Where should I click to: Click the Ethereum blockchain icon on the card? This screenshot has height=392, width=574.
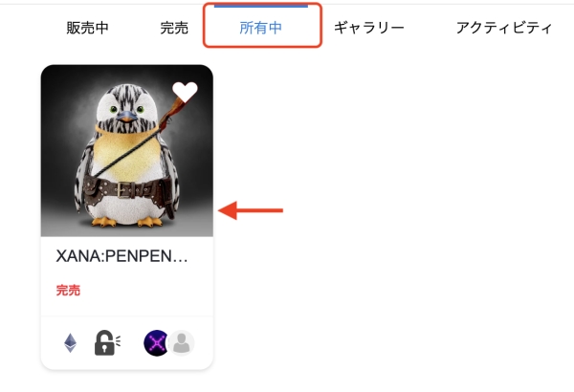coord(70,343)
